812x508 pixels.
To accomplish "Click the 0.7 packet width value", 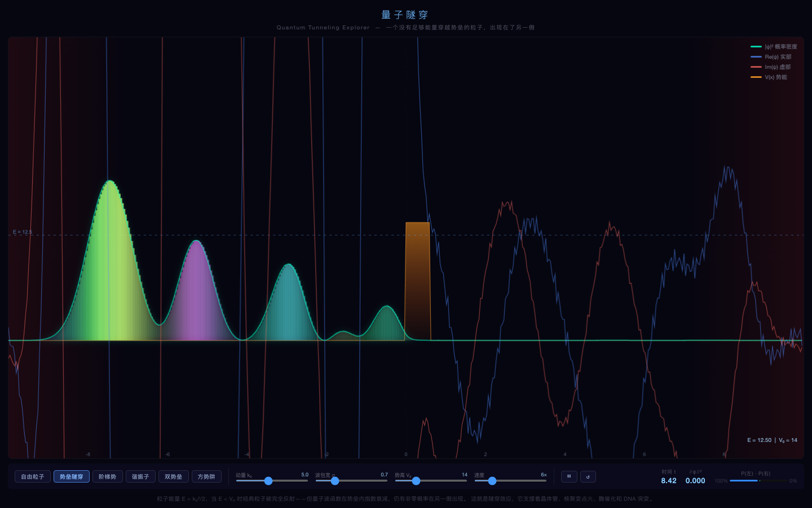I will [384, 475].
